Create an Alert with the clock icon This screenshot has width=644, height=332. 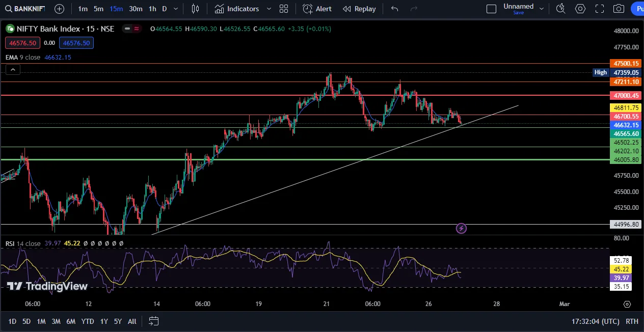pos(317,9)
